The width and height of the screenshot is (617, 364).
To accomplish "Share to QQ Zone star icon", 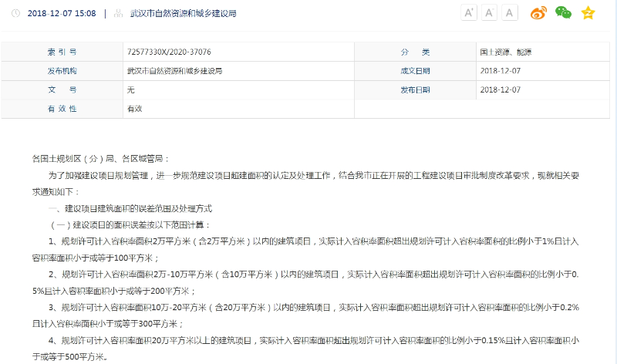I will click(x=588, y=13).
